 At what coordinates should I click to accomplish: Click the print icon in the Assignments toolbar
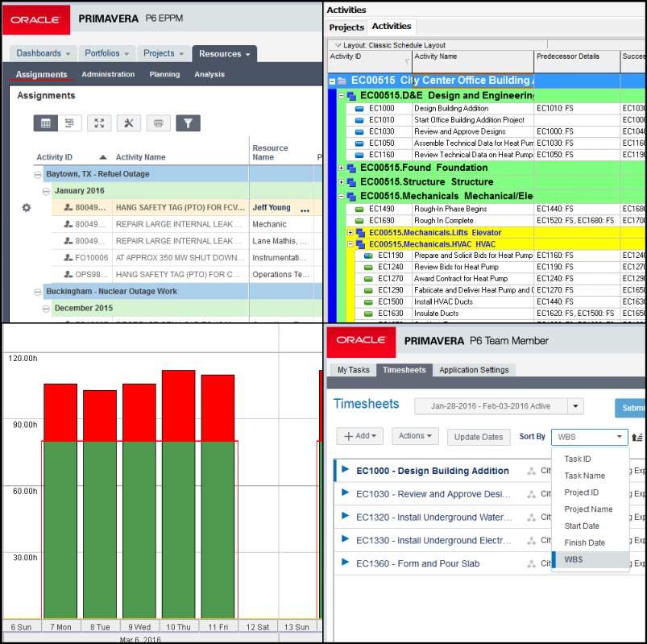click(158, 123)
